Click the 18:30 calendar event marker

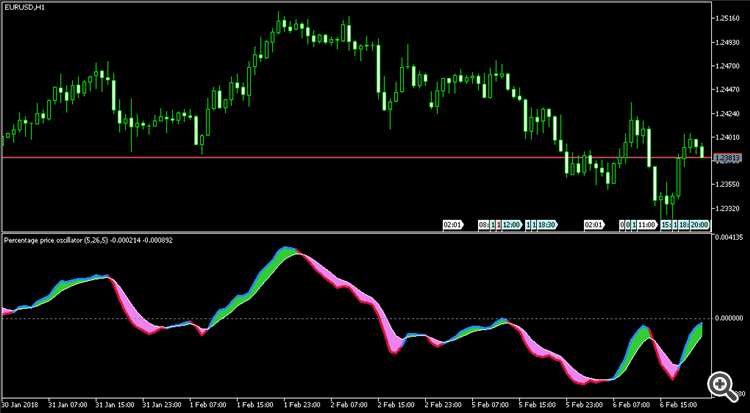pos(547,224)
